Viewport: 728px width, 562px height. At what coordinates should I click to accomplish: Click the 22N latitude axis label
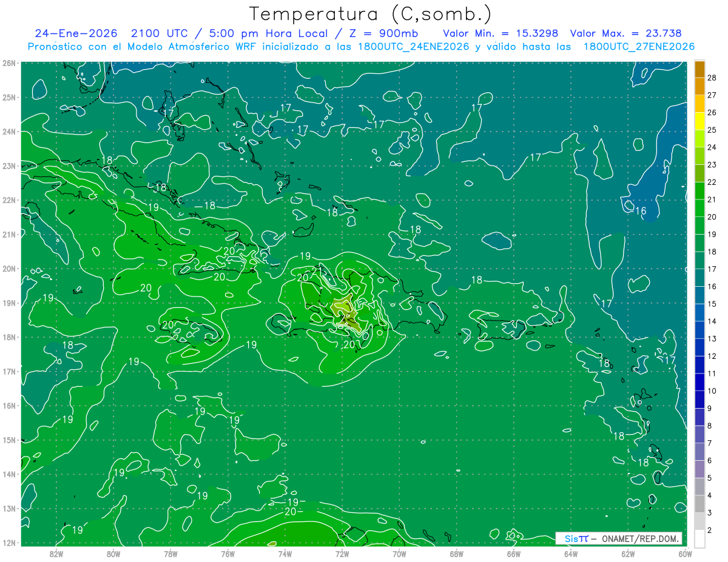8,200
